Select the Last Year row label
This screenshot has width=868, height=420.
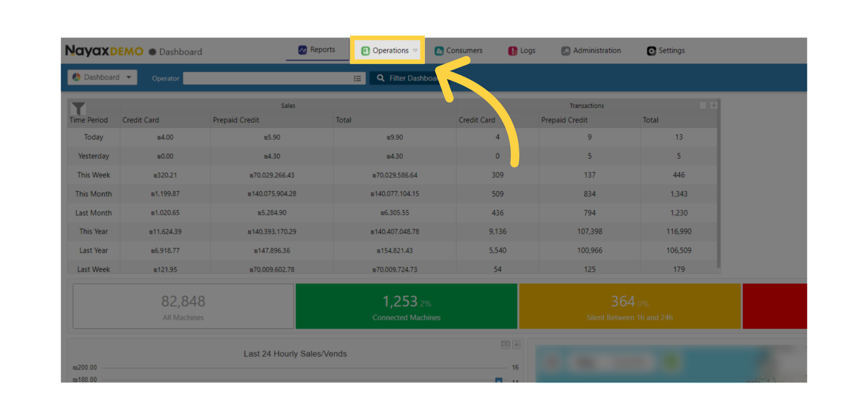(x=94, y=250)
